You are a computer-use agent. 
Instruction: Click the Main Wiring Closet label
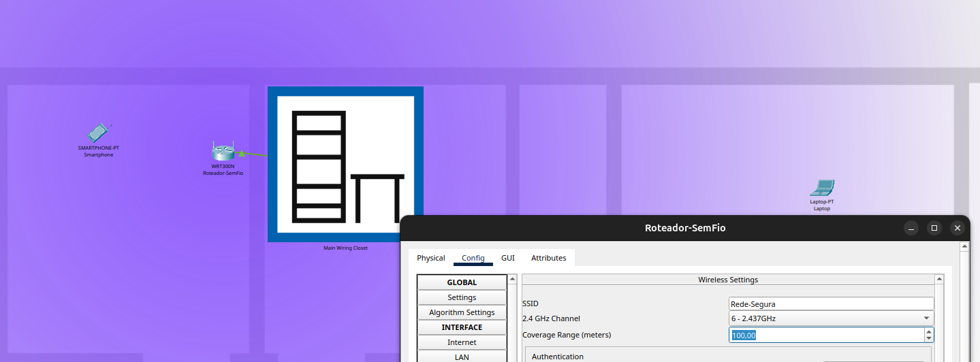345,248
